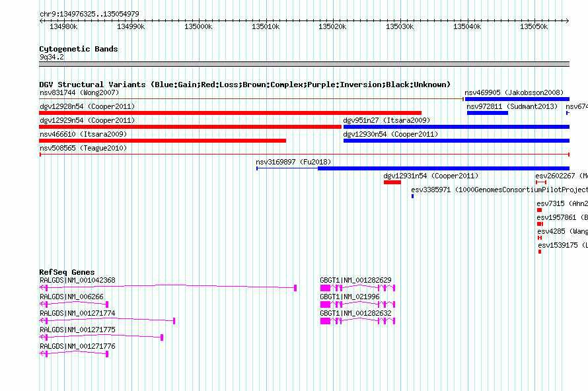Click the 135000k ruler tick label
Screen dimensions: 588x391
point(198,26)
